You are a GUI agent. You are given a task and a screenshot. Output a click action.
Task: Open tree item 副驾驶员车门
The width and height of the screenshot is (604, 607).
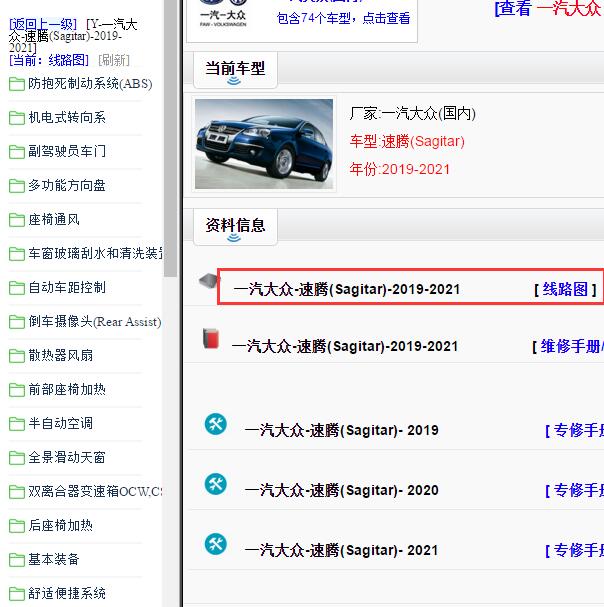67,152
